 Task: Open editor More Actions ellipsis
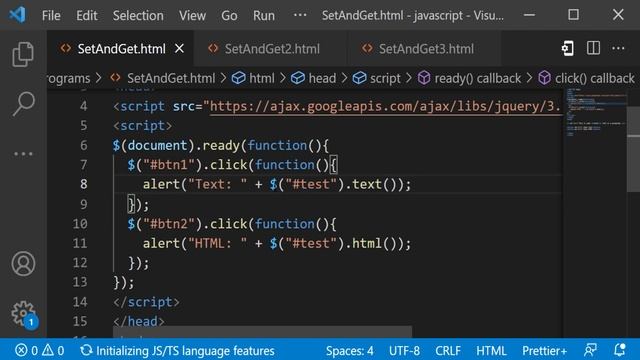click(618, 49)
